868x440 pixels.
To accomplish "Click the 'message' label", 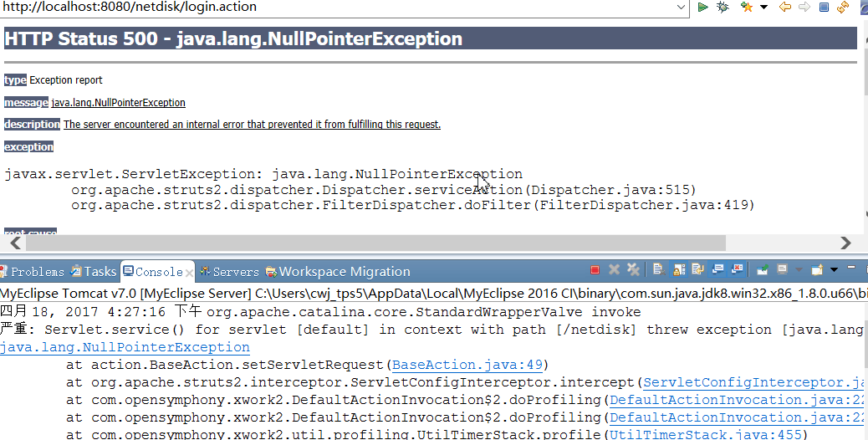I will point(26,102).
